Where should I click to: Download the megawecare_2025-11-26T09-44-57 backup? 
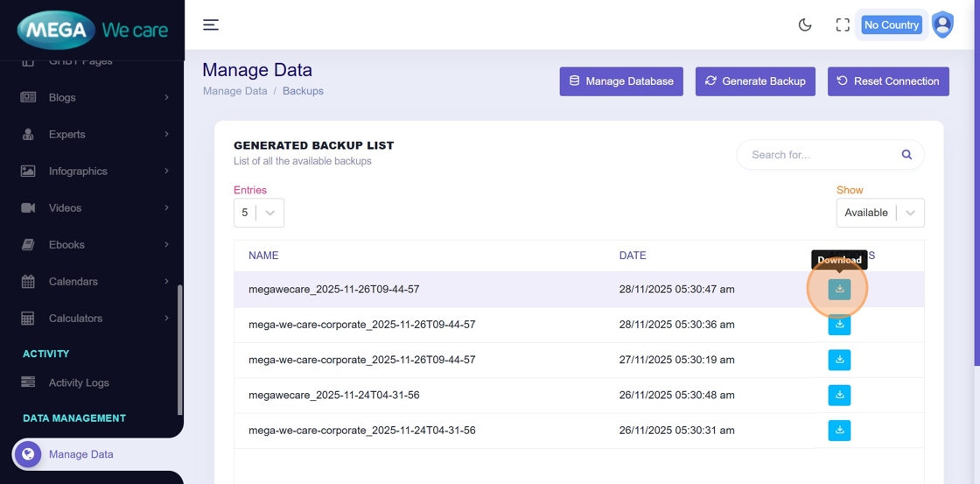(839, 289)
